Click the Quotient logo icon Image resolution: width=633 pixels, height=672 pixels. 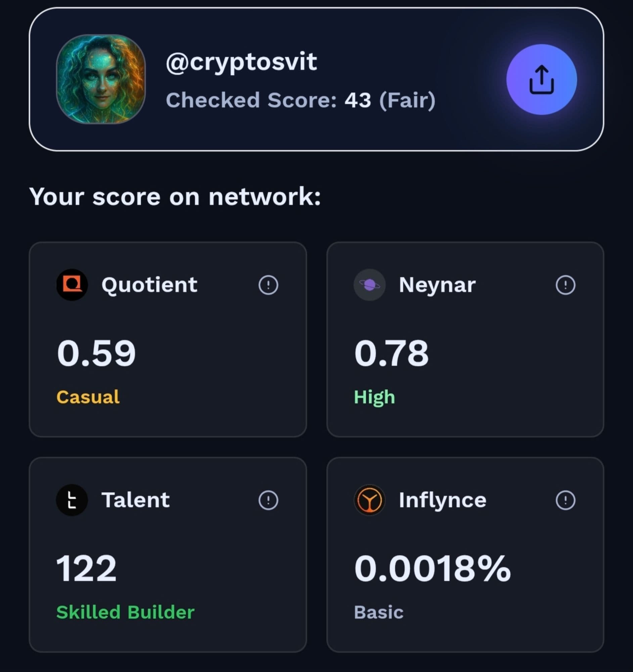click(72, 285)
